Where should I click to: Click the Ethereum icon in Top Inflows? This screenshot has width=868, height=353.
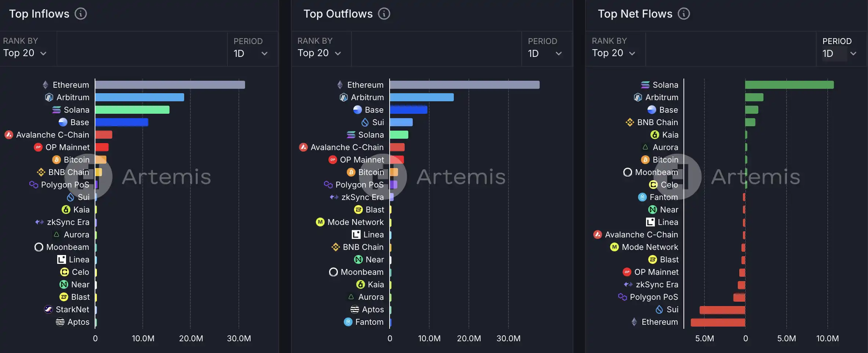45,85
